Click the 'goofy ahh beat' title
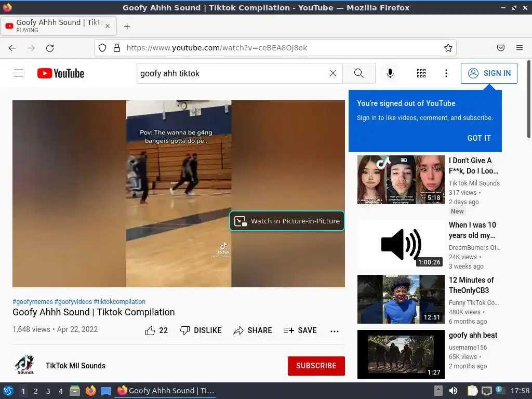 (473, 335)
